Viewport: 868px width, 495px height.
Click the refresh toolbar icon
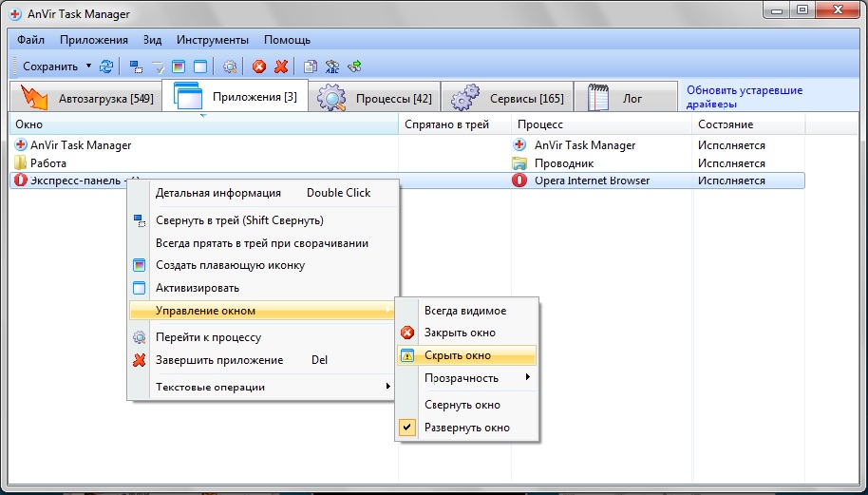coord(105,67)
